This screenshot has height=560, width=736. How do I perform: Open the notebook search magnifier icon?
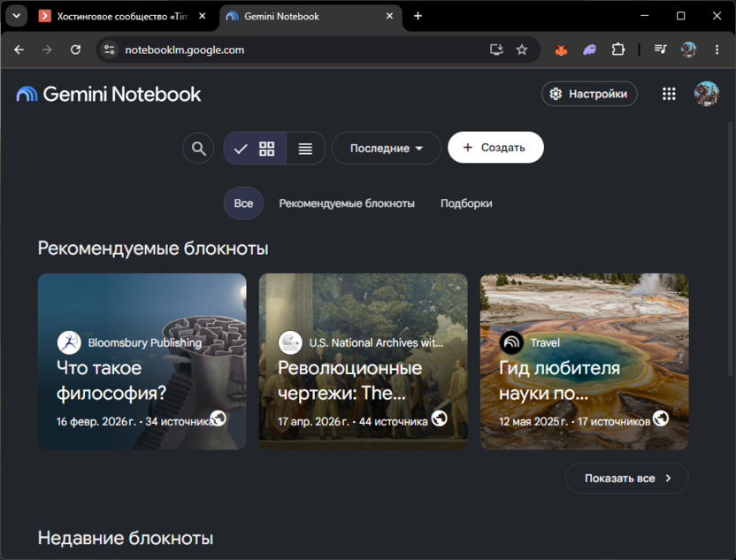click(x=198, y=149)
